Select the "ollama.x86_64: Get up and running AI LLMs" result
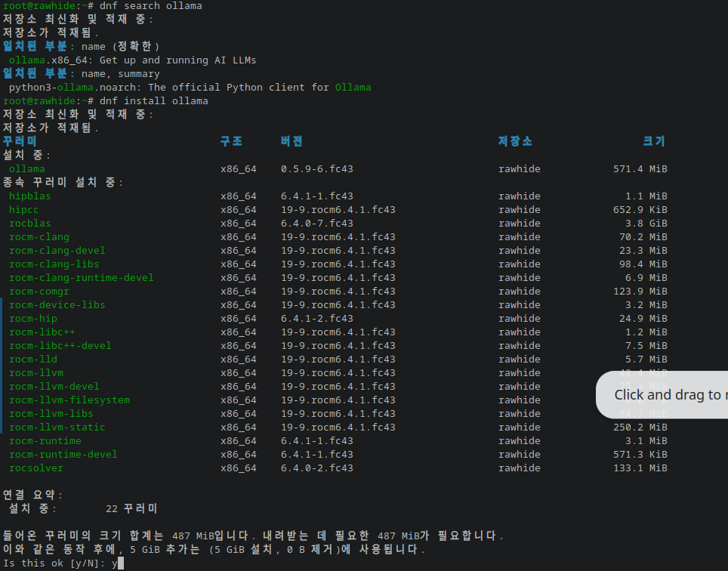This screenshot has height=571, width=728. [133, 60]
